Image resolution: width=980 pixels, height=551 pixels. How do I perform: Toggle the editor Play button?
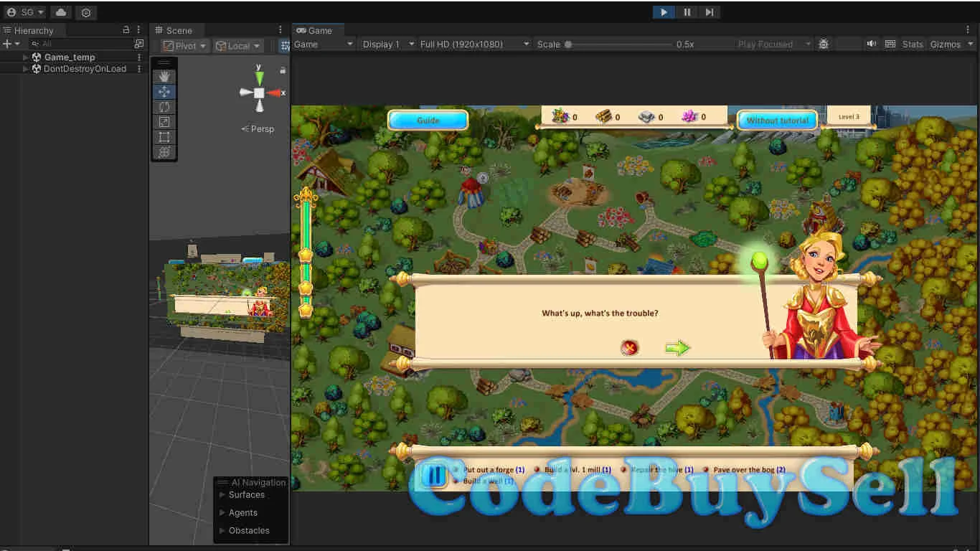(x=664, y=12)
